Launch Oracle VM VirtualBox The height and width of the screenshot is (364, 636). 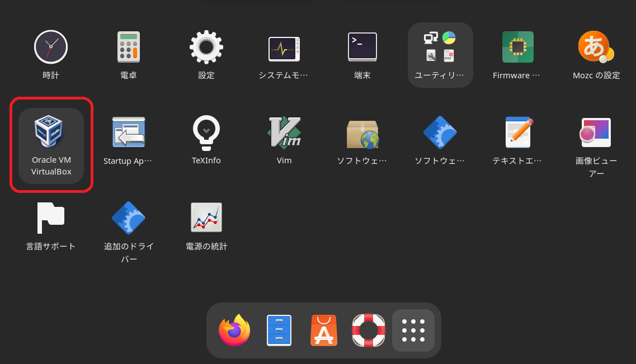(x=51, y=145)
